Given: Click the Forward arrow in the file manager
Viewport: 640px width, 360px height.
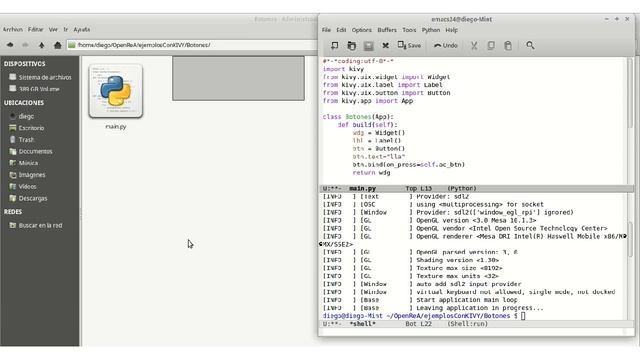Looking at the screenshot, I should (x=25, y=45).
